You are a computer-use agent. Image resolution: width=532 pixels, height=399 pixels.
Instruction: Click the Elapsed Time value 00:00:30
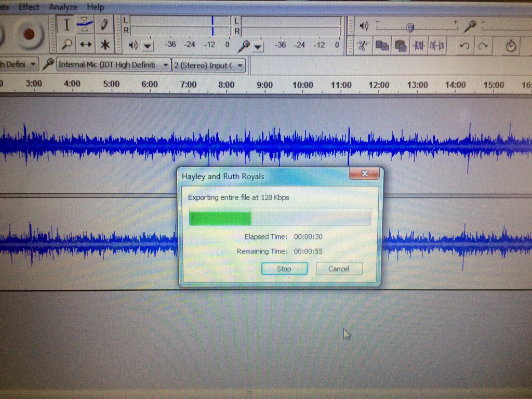(308, 237)
